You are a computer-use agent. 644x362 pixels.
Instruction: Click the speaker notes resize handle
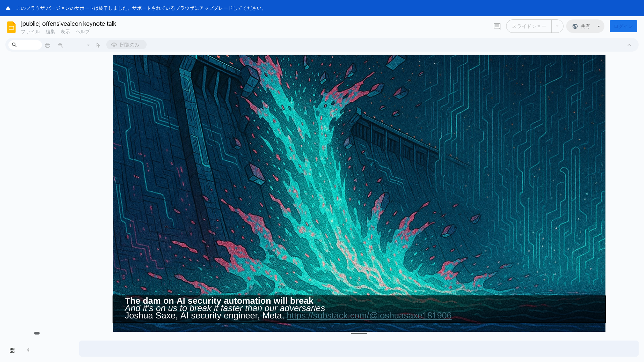coord(359,334)
